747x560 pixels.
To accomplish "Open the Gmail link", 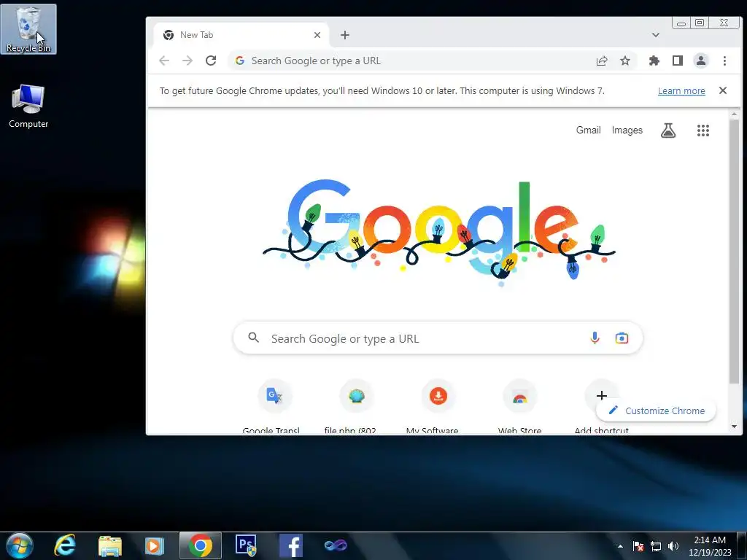I will point(589,130).
